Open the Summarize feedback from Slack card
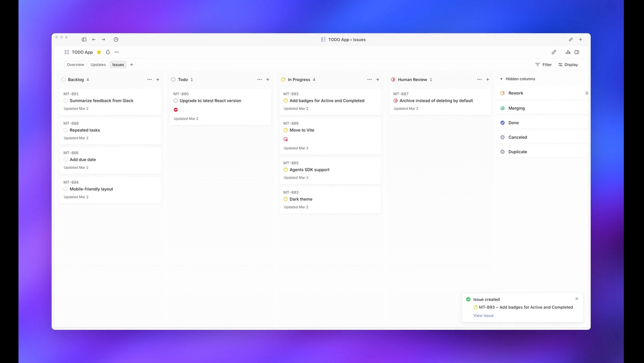Image resolution: width=644 pixels, height=363 pixels. coord(110,102)
